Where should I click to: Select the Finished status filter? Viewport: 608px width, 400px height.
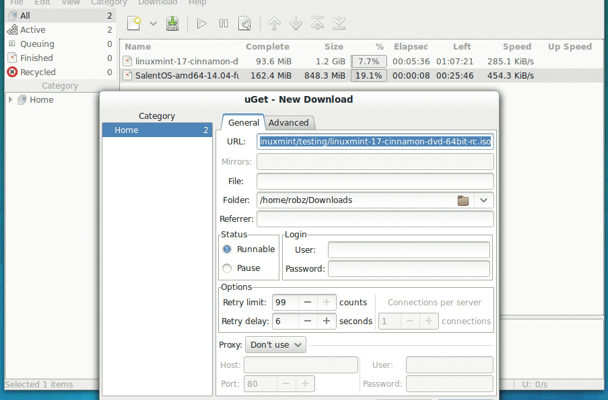(x=60, y=58)
